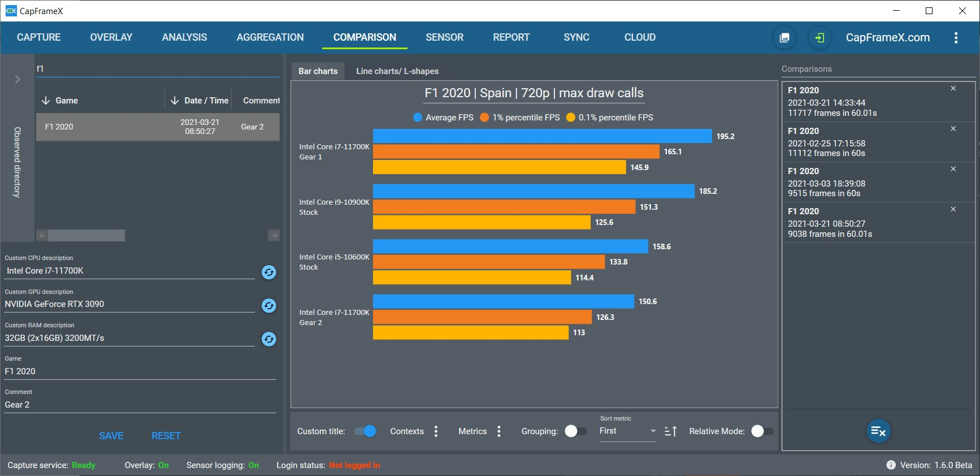980x476 pixels.
Task: Select comparison with 9038 frames
Action: (878, 223)
